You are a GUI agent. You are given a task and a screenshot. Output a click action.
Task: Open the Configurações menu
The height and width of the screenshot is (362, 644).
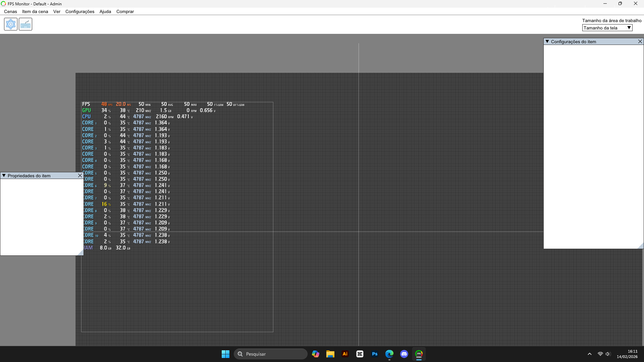[80, 11]
